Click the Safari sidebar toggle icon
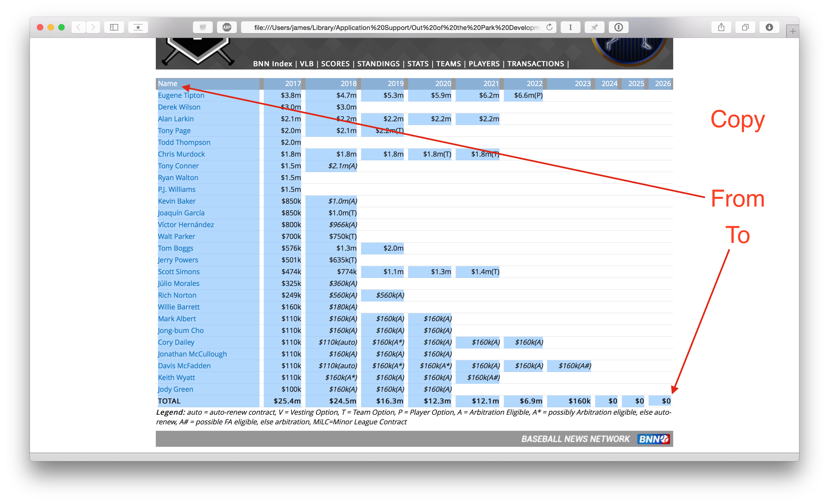Image resolution: width=829 pixels, height=504 pixels. point(114,27)
